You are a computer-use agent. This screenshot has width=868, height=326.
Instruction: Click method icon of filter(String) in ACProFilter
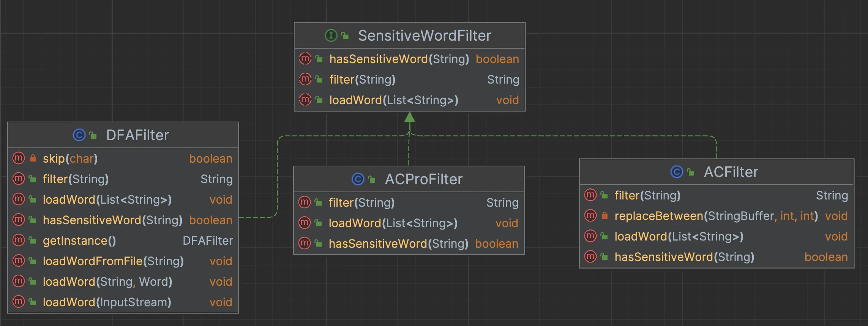tap(305, 202)
